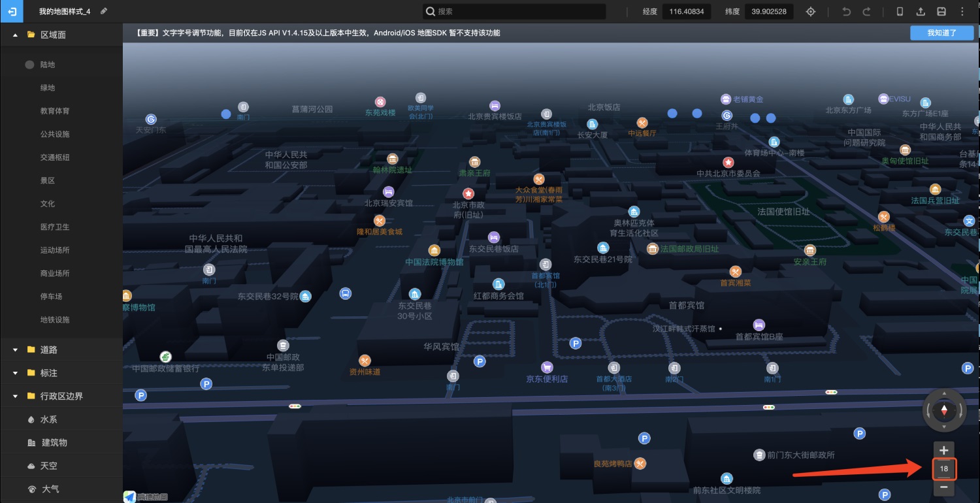
Task: Click the locate crosshair icon in top bar
Action: pyautogui.click(x=811, y=12)
